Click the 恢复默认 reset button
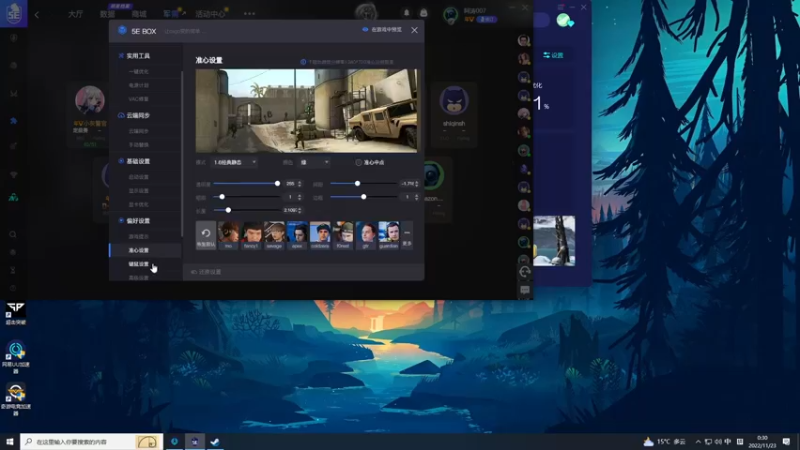Image resolution: width=800 pixels, height=450 pixels. (206, 235)
